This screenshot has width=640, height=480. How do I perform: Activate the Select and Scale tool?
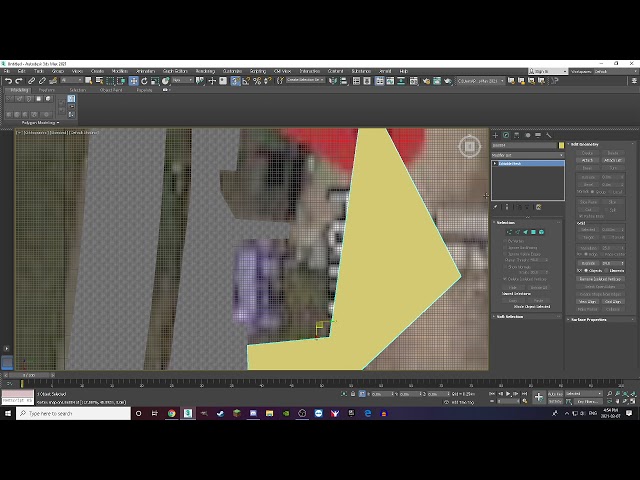[155, 81]
